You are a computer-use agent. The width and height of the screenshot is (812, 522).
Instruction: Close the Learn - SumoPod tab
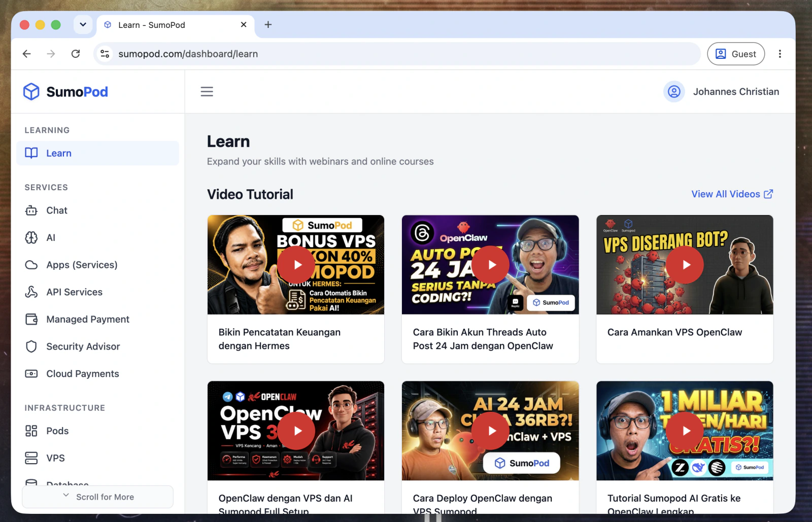click(x=244, y=24)
